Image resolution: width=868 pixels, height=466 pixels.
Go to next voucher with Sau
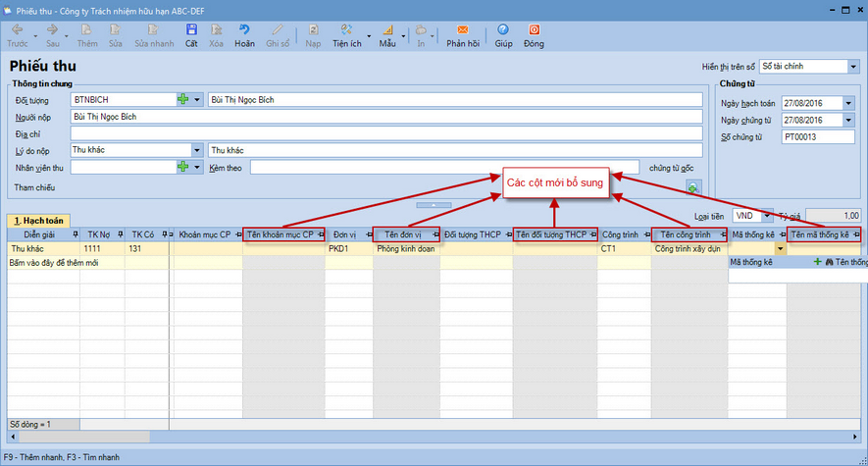click(52, 29)
